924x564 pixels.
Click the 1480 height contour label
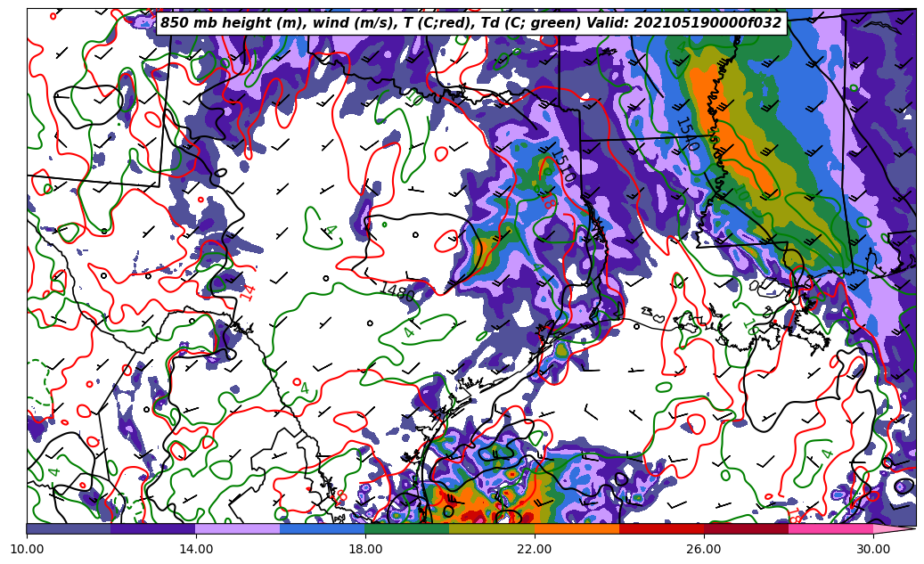coord(397,291)
